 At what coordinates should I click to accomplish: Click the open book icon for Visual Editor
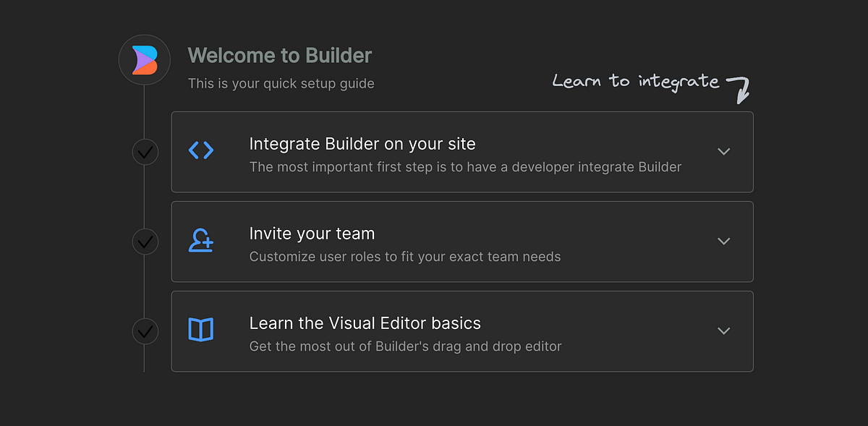tap(200, 330)
